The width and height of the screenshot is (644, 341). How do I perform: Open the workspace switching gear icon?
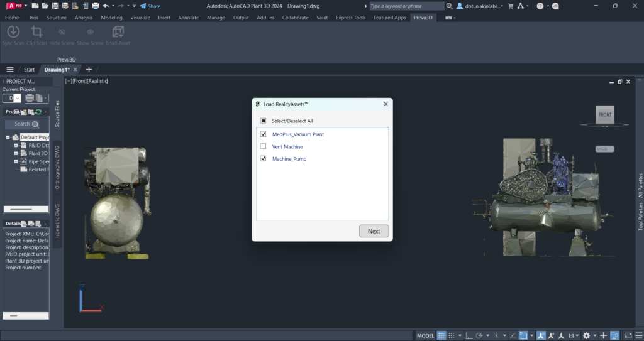click(x=586, y=335)
